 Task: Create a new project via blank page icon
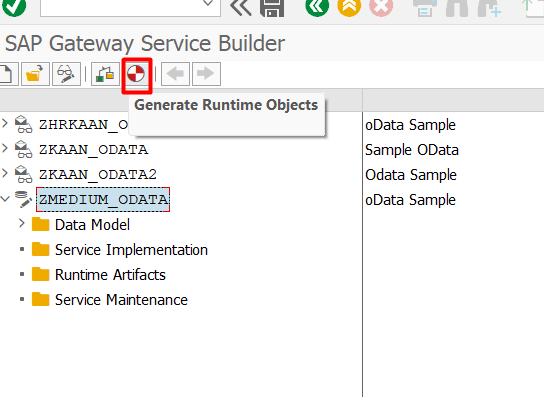point(7,74)
